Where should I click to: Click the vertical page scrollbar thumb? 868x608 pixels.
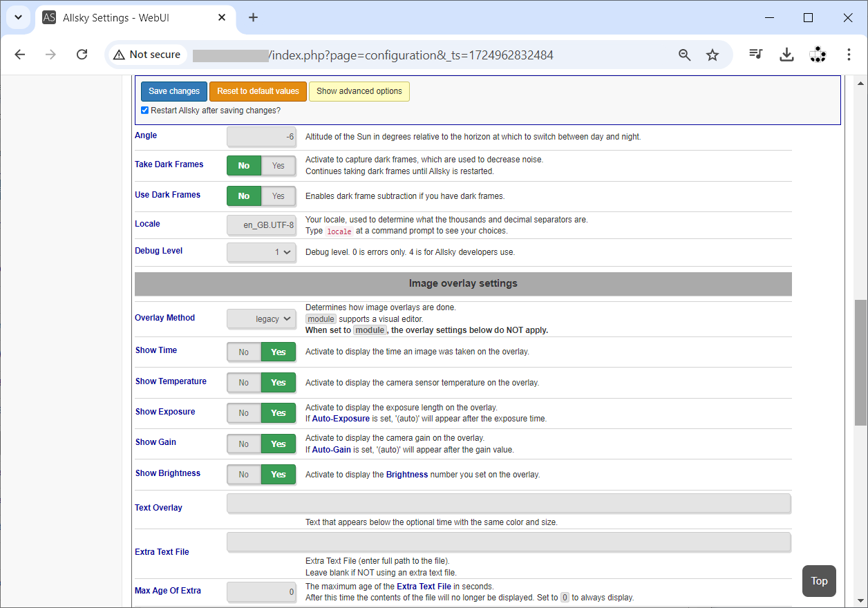pyautogui.click(x=860, y=363)
